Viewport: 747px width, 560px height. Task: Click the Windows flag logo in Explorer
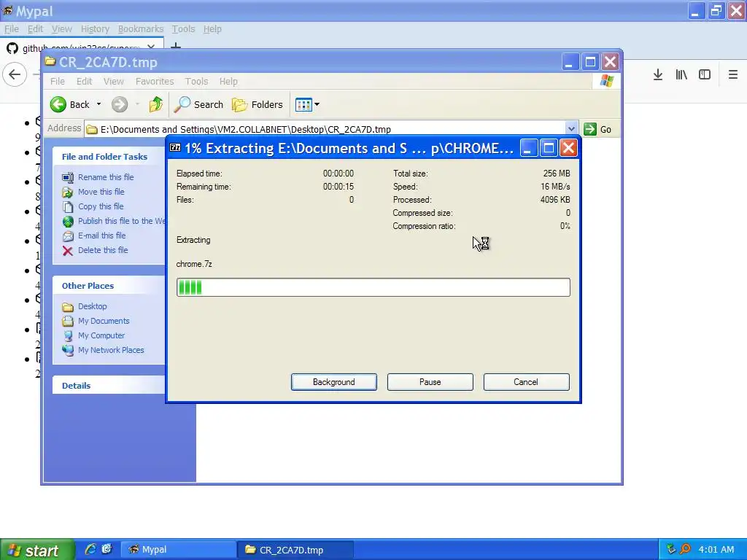pyautogui.click(x=606, y=80)
